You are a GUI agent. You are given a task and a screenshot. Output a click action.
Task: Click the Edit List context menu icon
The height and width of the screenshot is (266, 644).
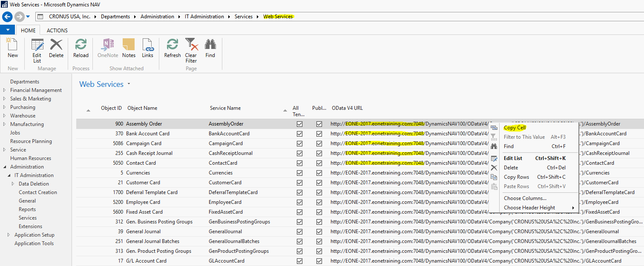tap(494, 158)
